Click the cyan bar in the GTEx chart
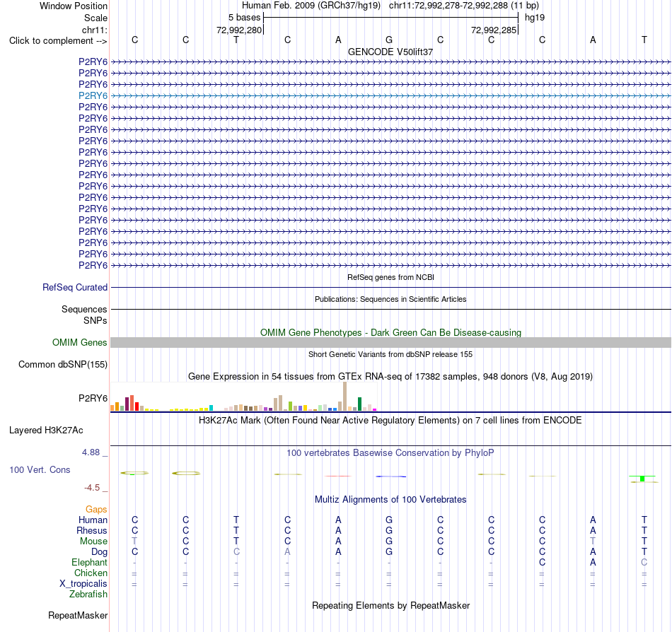 click(211, 408)
